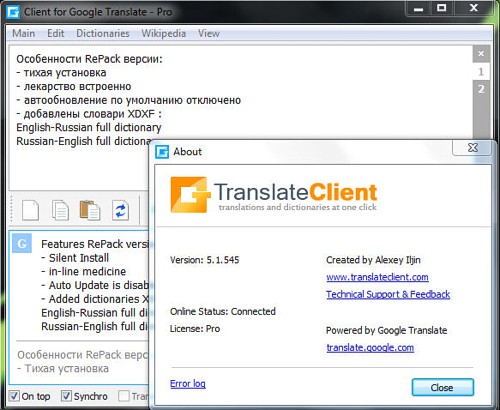This screenshot has height=410, width=500.
Task: Click the TranslateClient orange logo
Action: [190, 195]
